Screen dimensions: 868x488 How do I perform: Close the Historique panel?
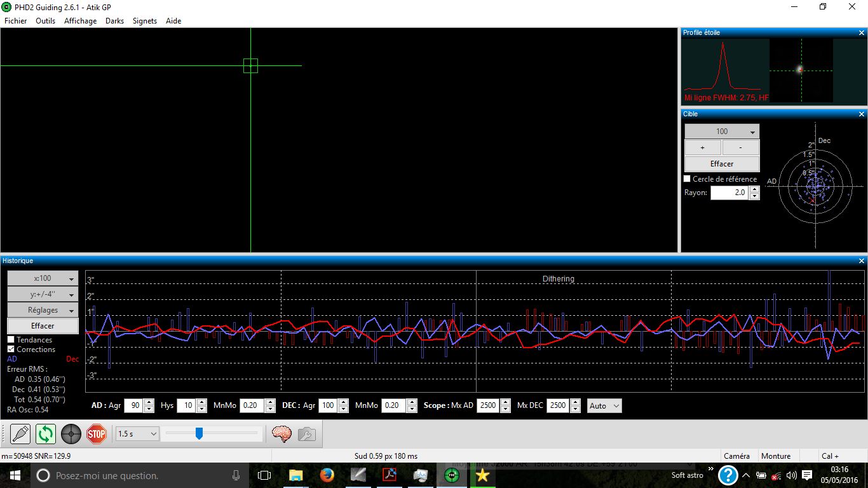coord(862,261)
